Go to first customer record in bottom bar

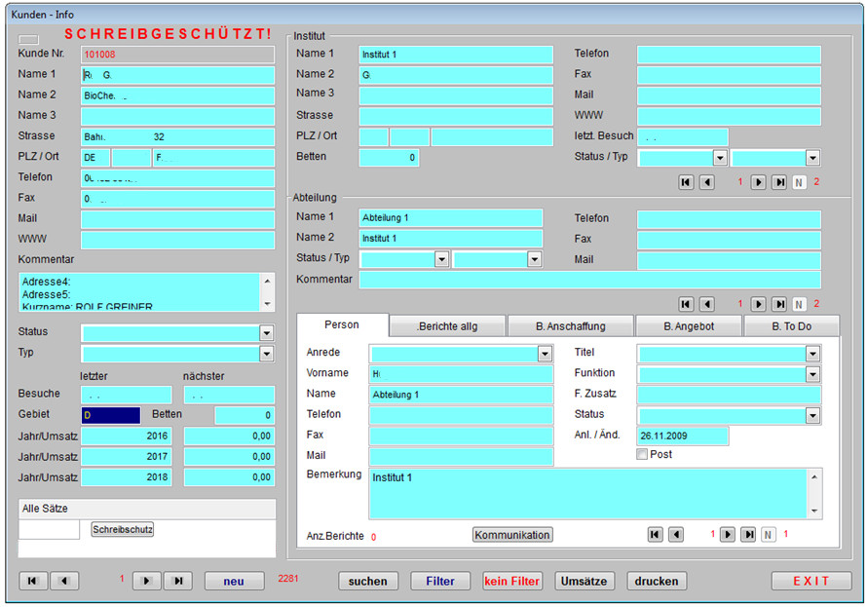pyautogui.click(x=33, y=581)
